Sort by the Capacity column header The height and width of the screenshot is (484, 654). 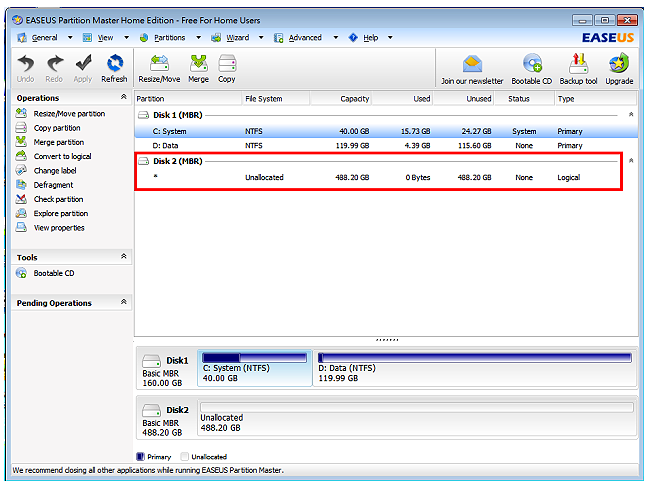[341, 99]
